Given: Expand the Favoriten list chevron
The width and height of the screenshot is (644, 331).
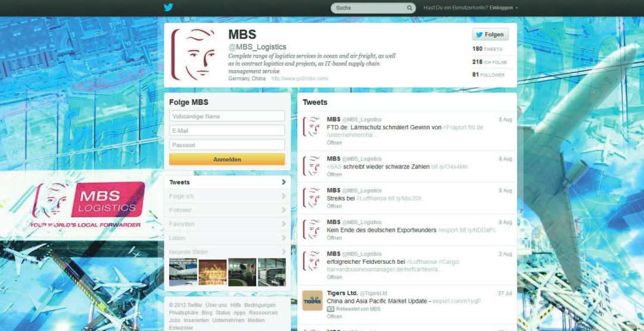Looking at the screenshot, I should [x=284, y=224].
